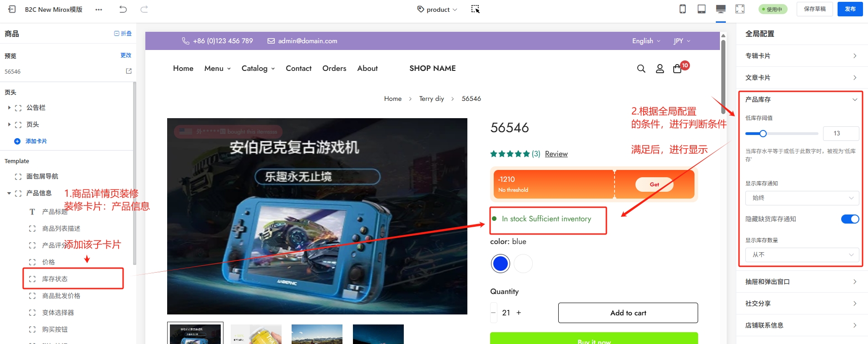Click the 发布 publish button

(x=850, y=9)
